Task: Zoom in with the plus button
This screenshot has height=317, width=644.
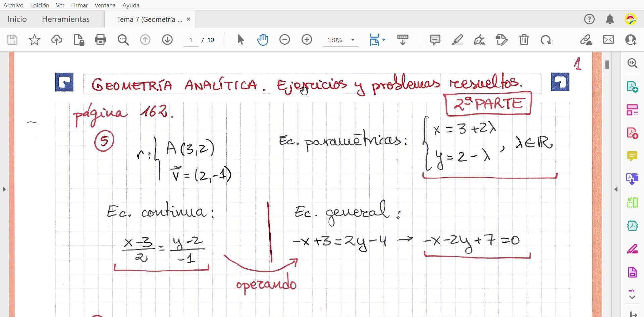Action: click(307, 40)
